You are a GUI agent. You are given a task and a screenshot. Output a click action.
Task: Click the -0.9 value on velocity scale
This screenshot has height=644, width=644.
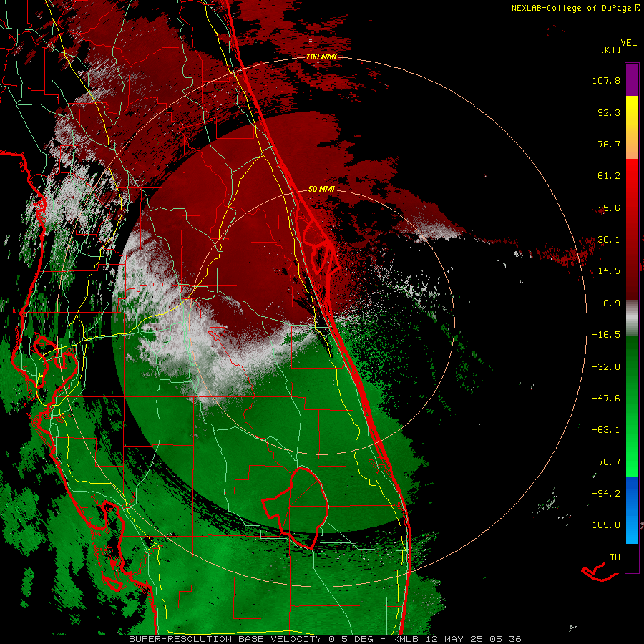(x=609, y=303)
